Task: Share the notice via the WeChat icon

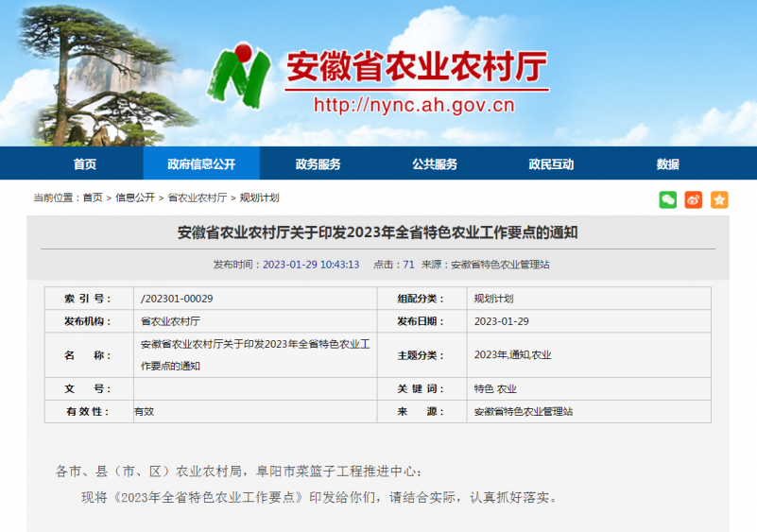Action: tap(667, 200)
